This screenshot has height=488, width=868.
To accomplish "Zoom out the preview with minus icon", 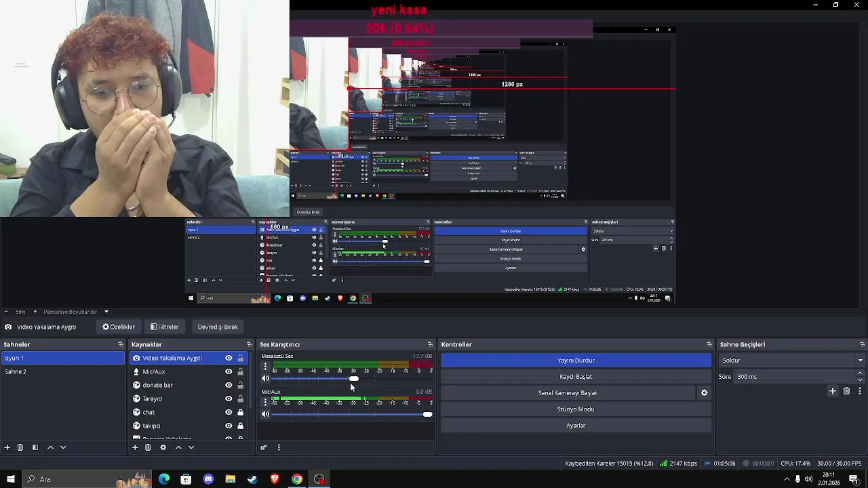I will [6, 312].
